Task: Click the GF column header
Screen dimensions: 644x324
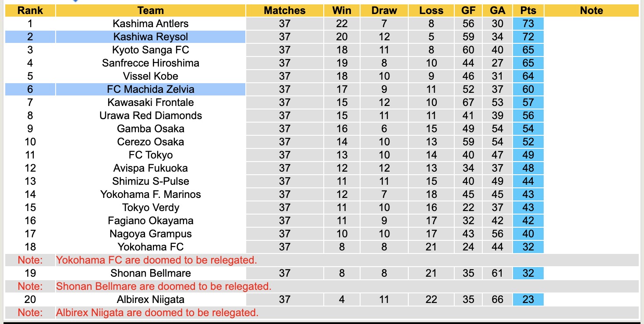Action: (468, 11)
